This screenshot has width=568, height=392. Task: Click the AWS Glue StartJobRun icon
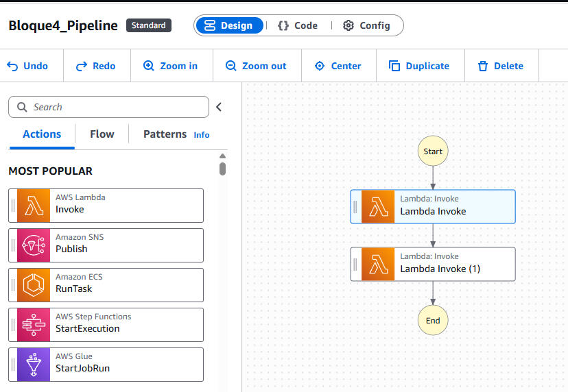[34, 365]
